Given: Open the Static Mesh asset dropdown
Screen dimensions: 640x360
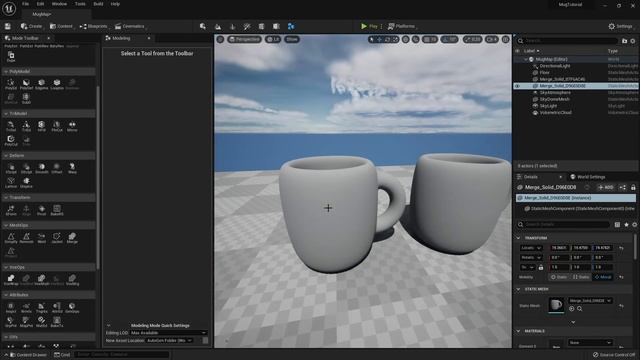Looking at the screenshot, I should click(590, 301).
